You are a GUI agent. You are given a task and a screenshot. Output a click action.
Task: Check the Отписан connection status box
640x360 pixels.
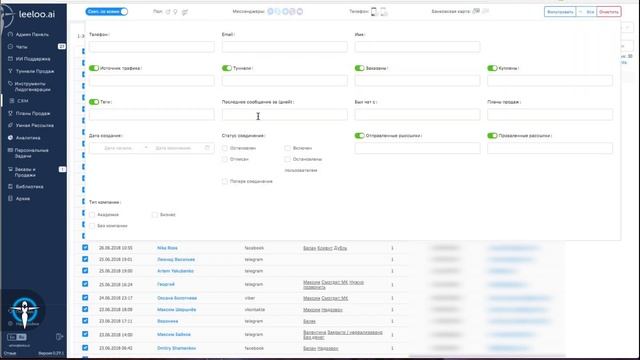(x=225, y=159)
